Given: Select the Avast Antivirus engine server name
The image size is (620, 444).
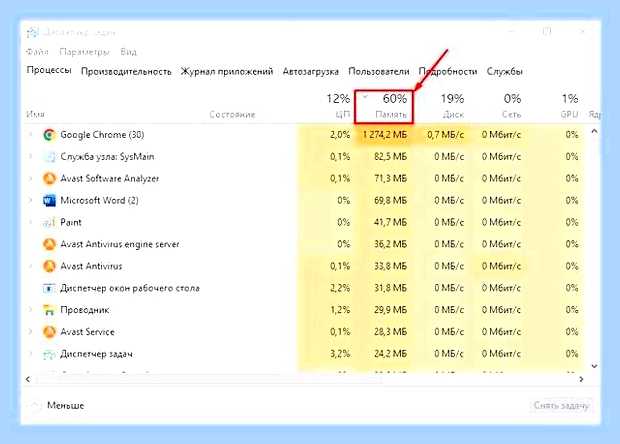Looking at the screenshot, I should 120,244.
